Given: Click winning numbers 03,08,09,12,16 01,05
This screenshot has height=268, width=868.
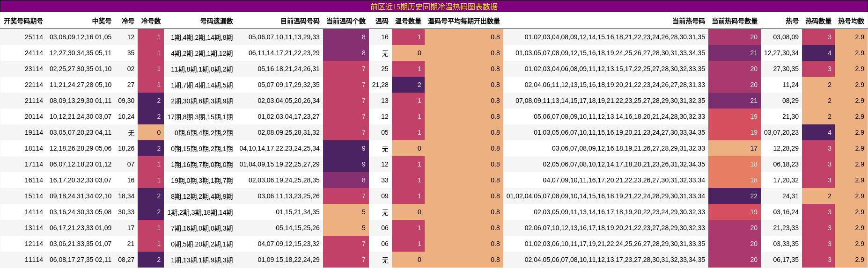Looking at the screenshot, I should (81, 37).
